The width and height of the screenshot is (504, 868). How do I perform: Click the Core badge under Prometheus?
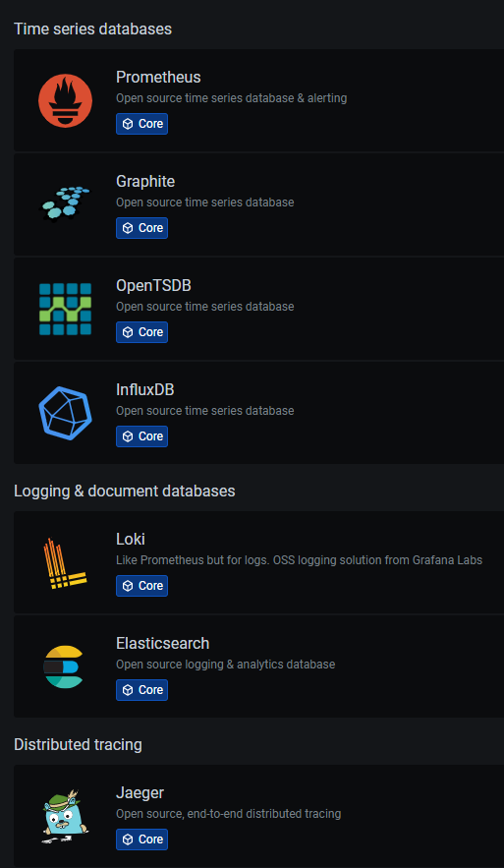click(141, 124)
